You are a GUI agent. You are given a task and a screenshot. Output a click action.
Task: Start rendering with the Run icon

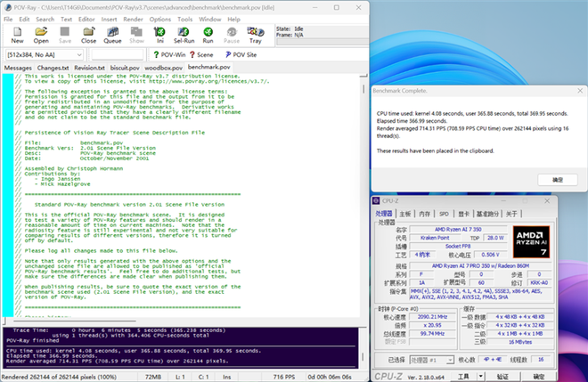coord(207,35)
